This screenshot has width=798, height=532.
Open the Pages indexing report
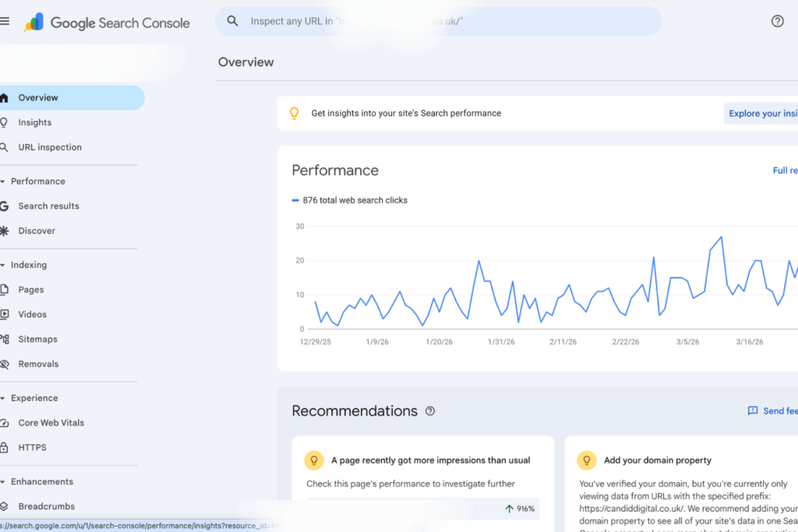(33, 289)
